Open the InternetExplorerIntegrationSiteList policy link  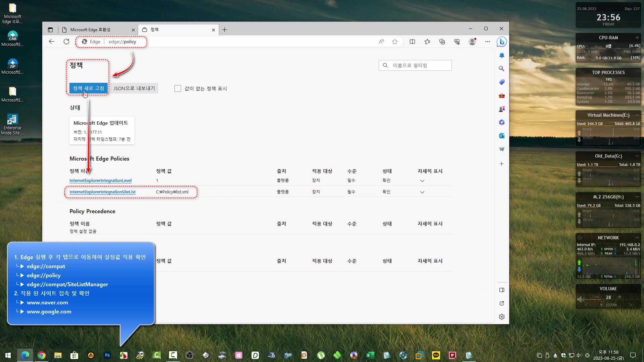[102, 192]
